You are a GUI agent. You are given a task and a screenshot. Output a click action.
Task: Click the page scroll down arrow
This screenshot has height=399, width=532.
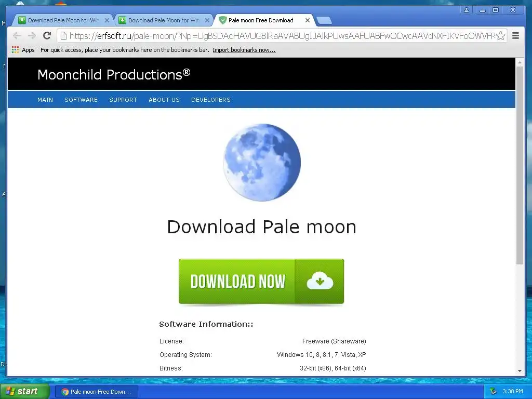click(x=520, y=371)
